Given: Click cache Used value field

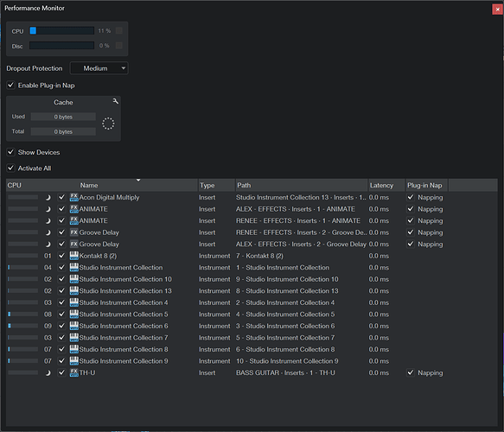Looking at the screenshot, I should click(x=63, y=117).
